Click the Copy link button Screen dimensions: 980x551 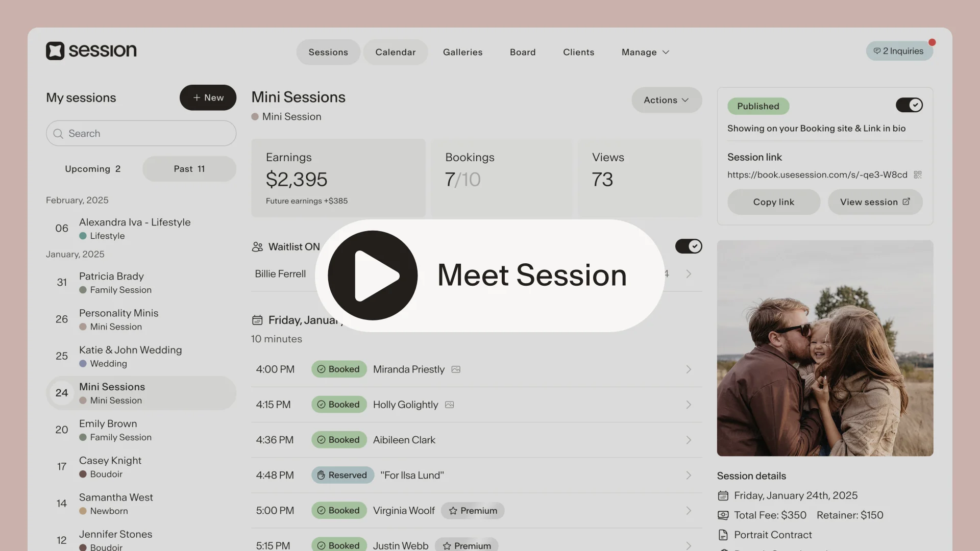[773, 202]
